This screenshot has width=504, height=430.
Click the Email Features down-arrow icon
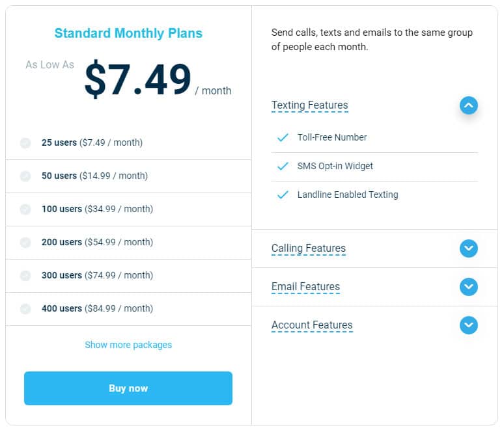[x=469, y=287]
